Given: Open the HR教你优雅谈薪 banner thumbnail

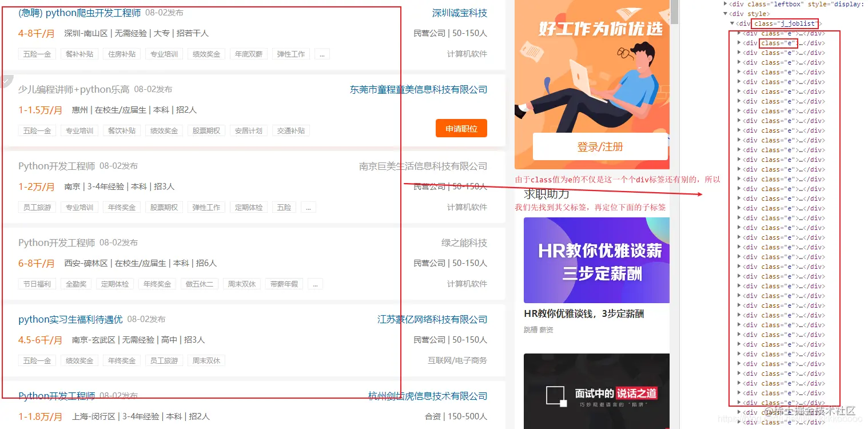Looking at the screenshot, I should [x=596, y=260].
